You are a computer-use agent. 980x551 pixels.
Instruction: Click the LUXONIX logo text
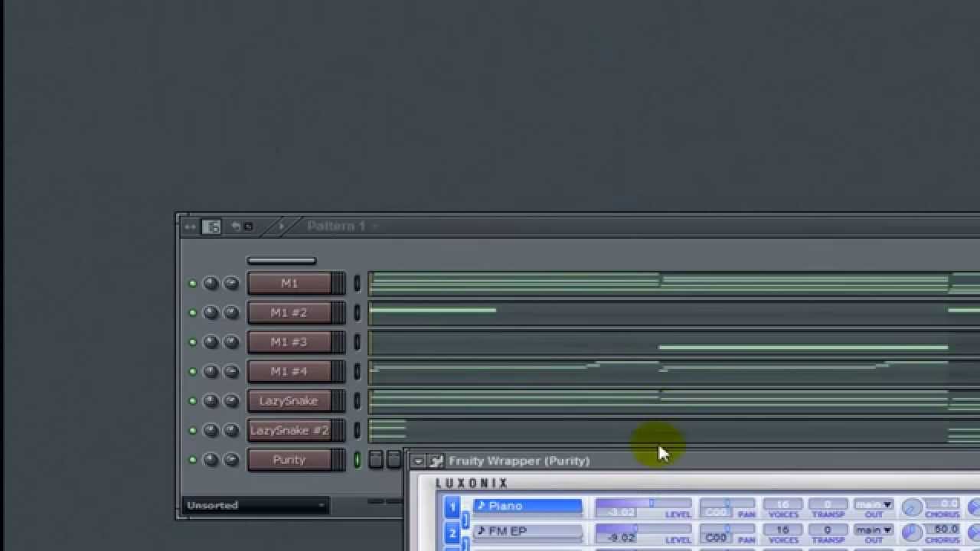click(472, 483)
